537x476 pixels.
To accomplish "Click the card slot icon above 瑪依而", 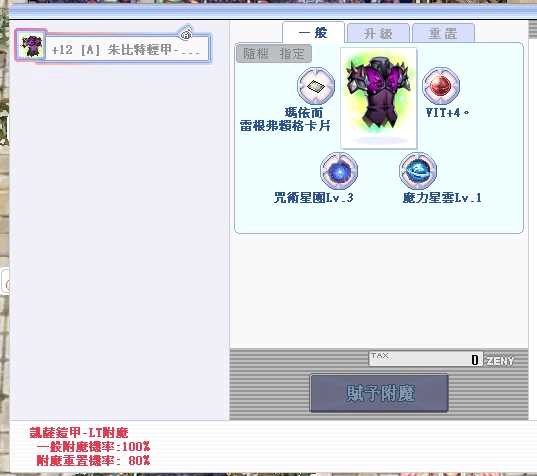I will pyautogui.click(x=316, y=86).
